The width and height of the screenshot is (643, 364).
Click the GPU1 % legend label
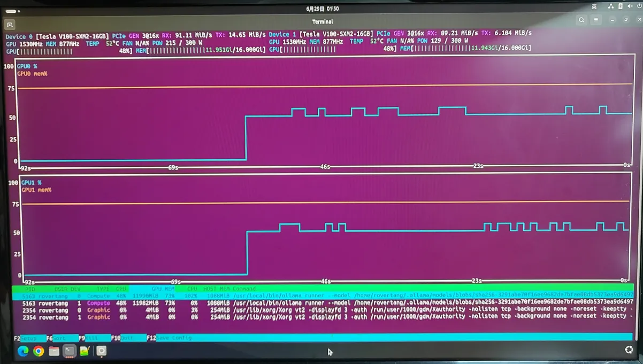pyautogui.click(x=31, y=183)
